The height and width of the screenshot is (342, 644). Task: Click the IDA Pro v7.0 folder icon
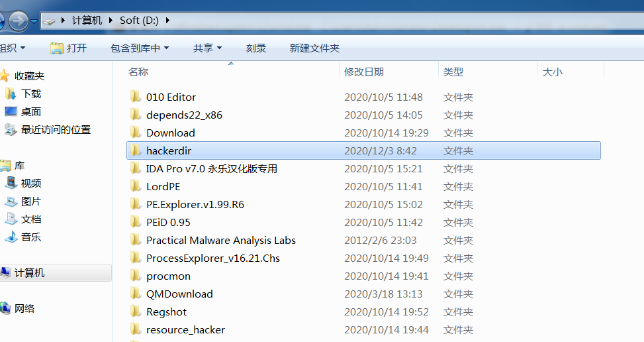point(135,168)
